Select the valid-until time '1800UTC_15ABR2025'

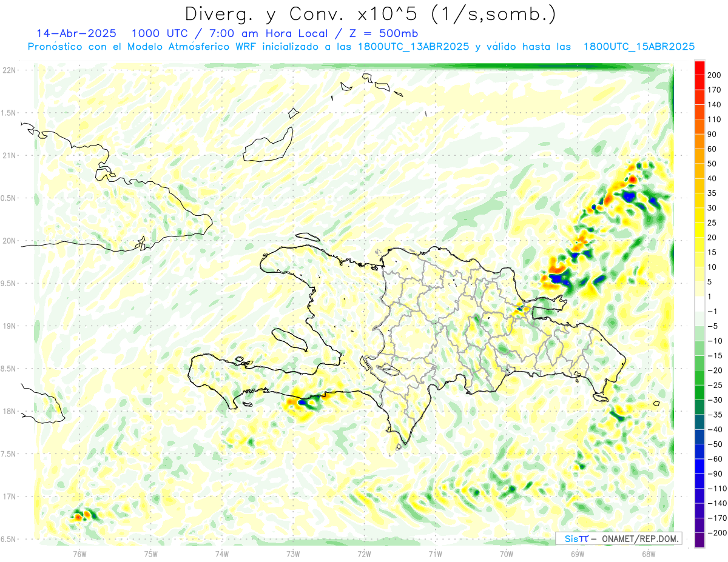tap(639, 47)
